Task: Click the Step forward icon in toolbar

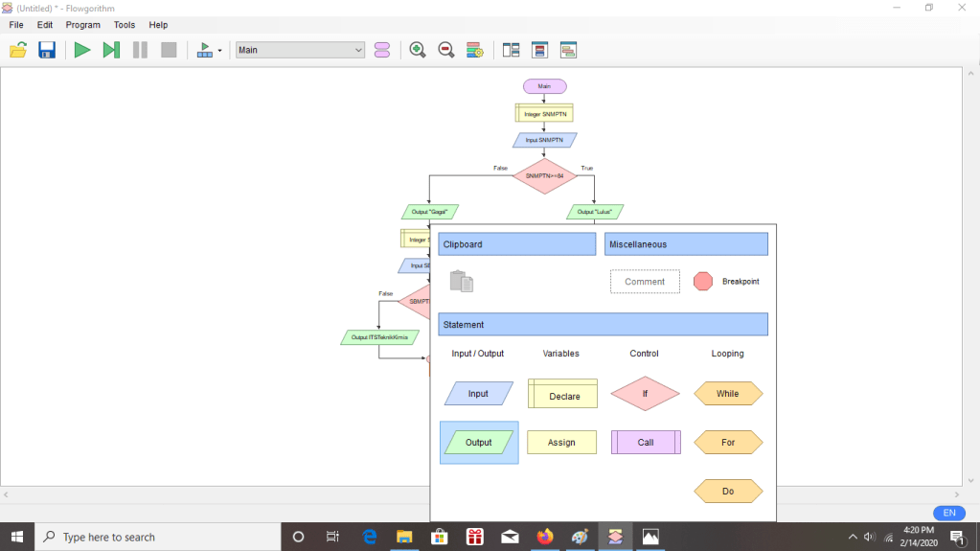Action: coord(111,50)
